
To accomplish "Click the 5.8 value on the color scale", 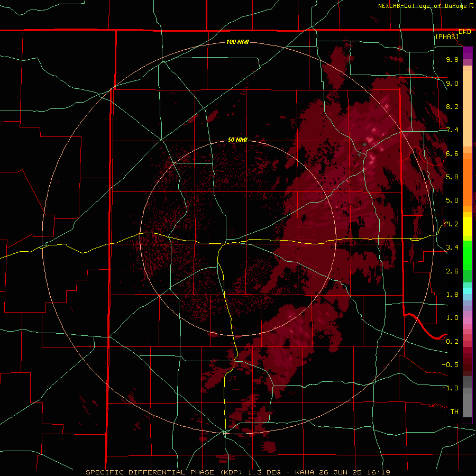I will (452, 177).
